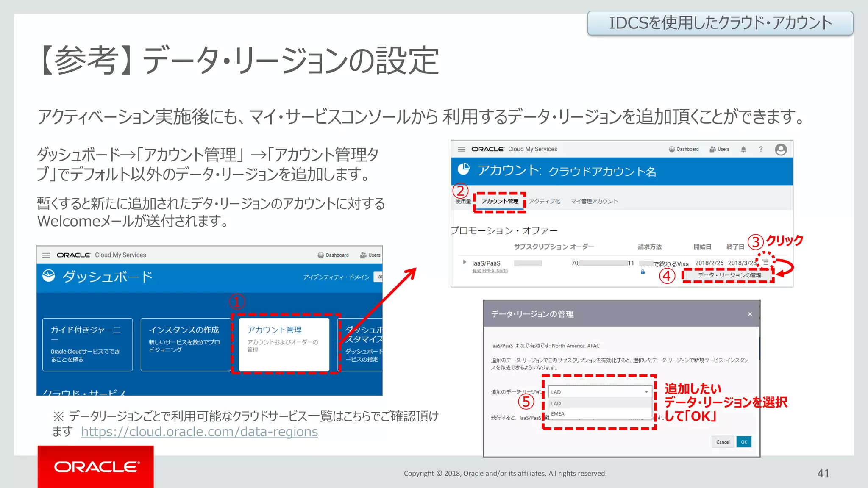Click the OK button in dialog
This screenshot has width=868, height=488.
(744, 442)
